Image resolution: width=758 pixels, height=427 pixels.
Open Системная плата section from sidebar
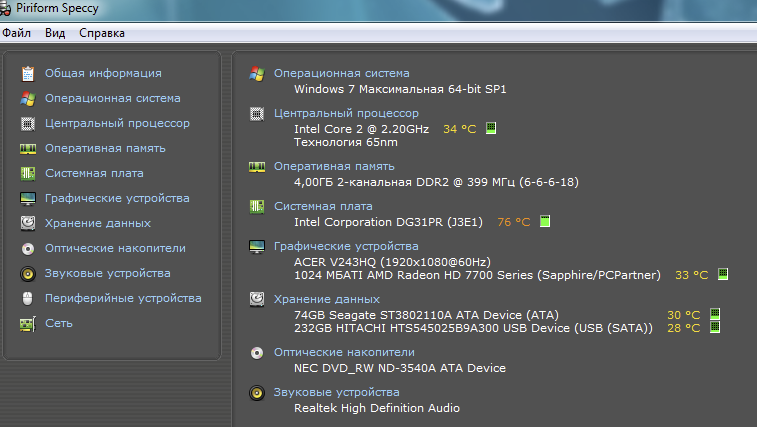click(x=94, y=173)
